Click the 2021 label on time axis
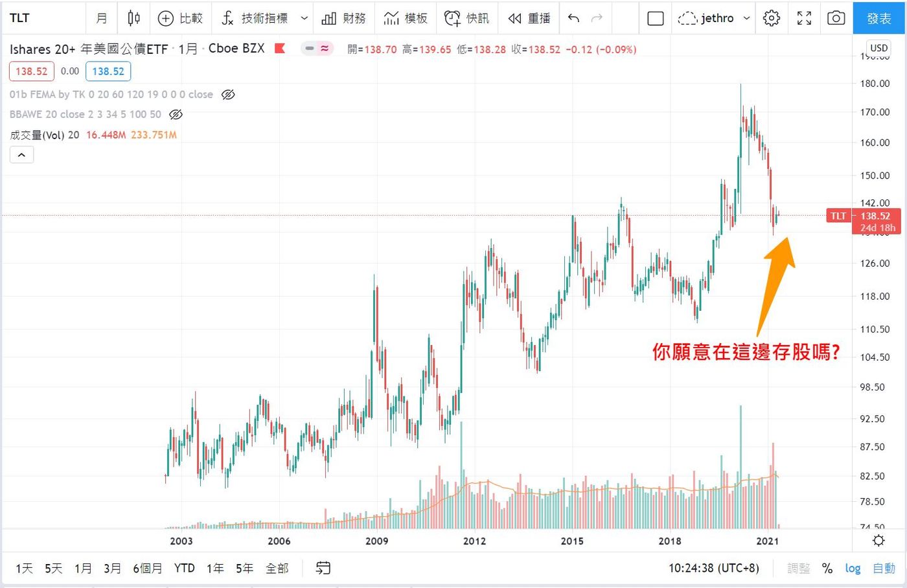The width and height of the screenshot is (907, 588). (768, 541)
